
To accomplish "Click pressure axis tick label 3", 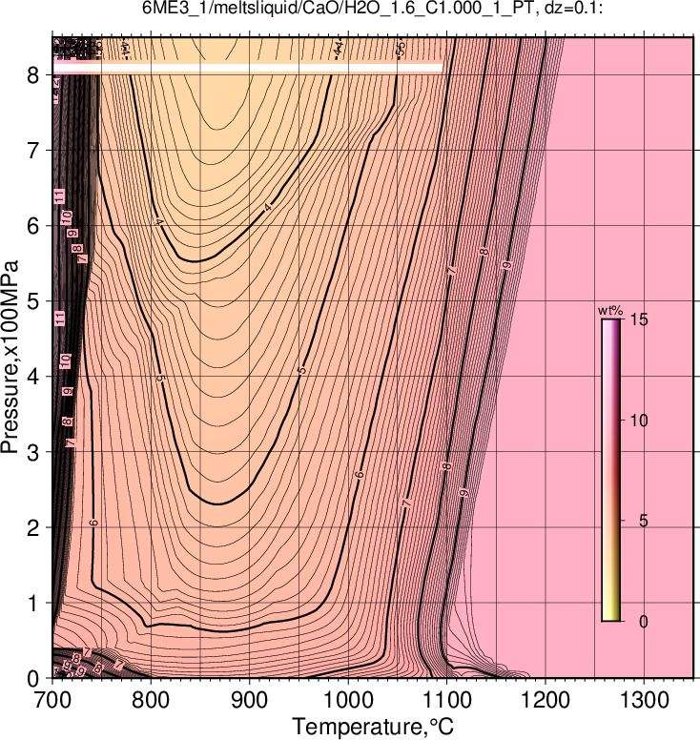I will (x=32, y=453).
